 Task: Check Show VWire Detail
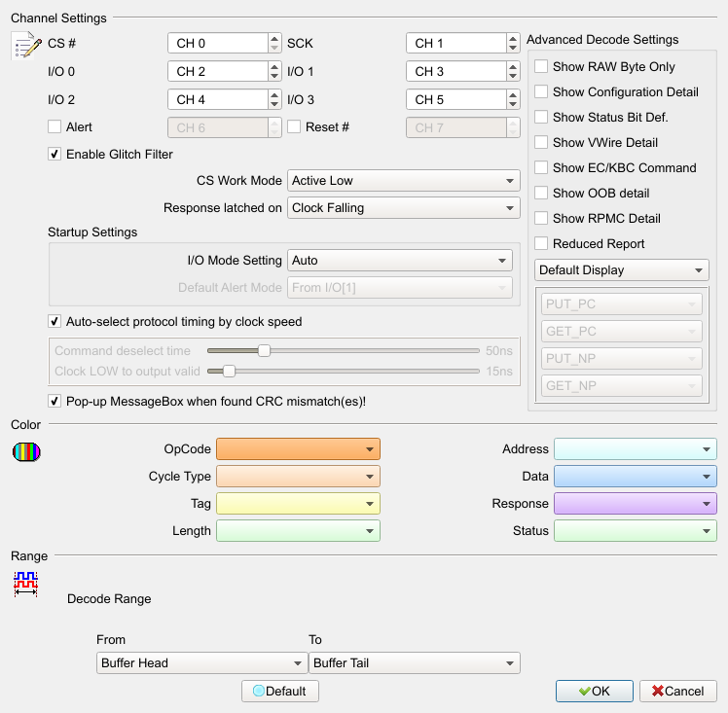[x=541, y=142]
